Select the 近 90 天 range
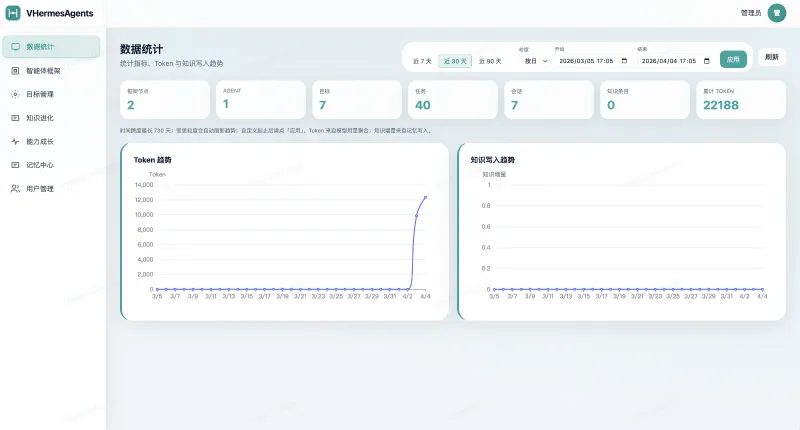800x430 pixels. 490,61
